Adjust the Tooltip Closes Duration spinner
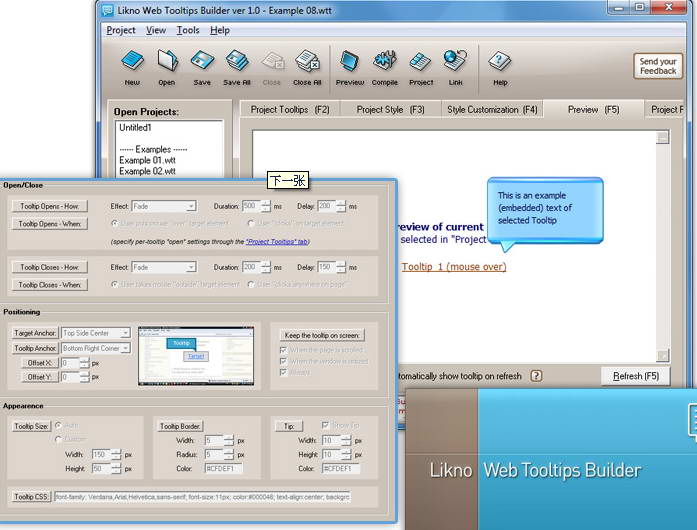 point(266,267)
